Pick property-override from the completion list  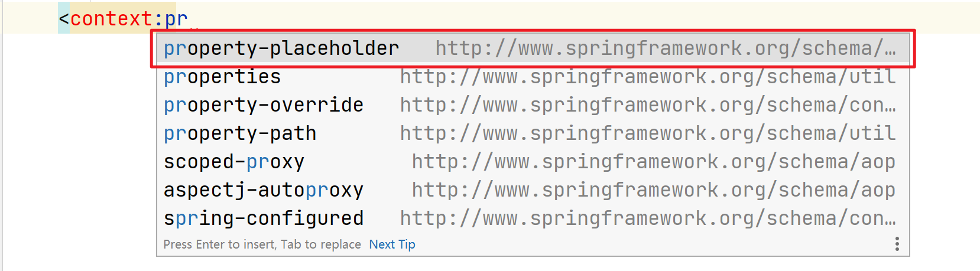coord(264,105)
